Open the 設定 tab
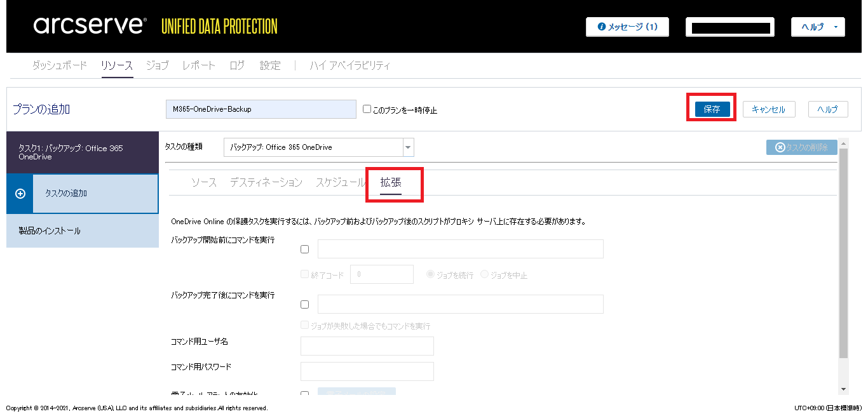The width and height of the screenshot is (868, 414). [x=270, y=65]
